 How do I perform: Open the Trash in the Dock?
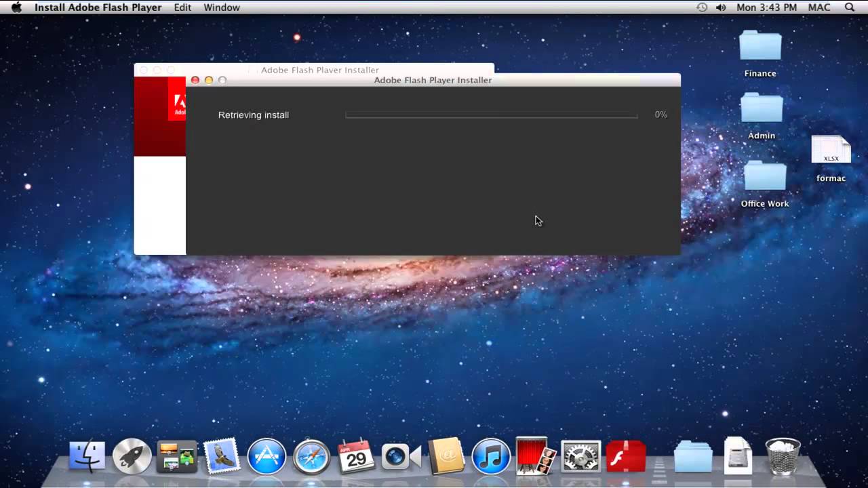[783, 455]
